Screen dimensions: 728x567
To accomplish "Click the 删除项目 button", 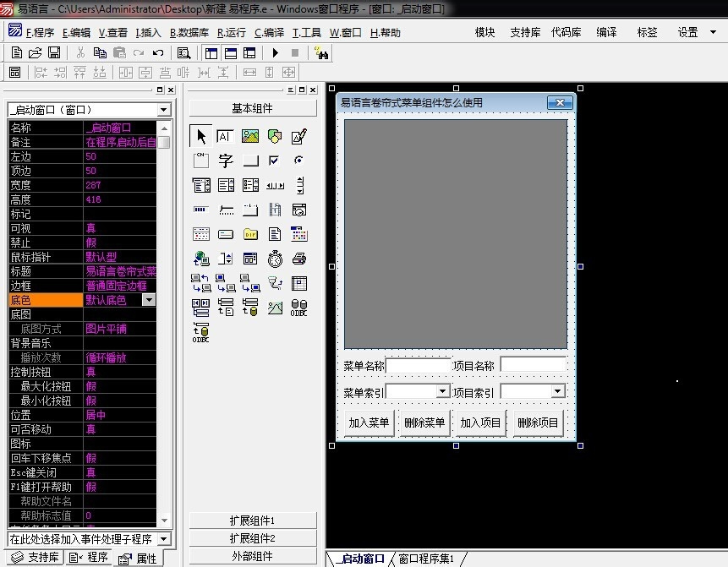I will (x=538, y=423).
